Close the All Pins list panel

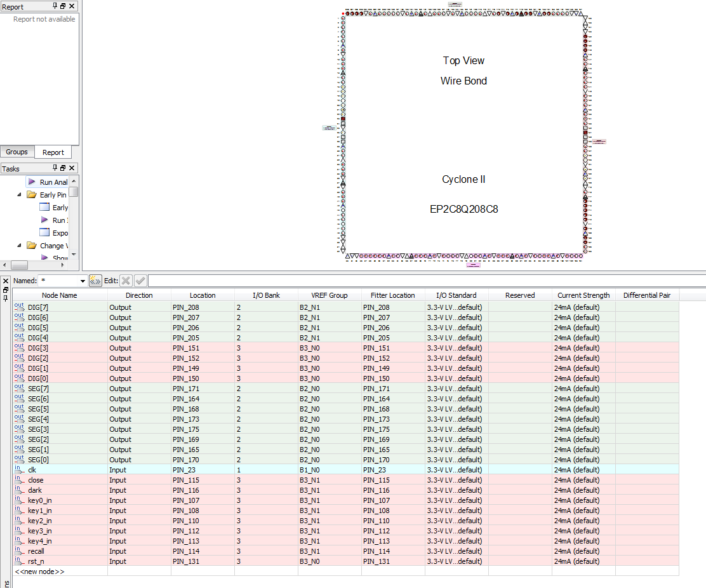click(x=6, y=281)
